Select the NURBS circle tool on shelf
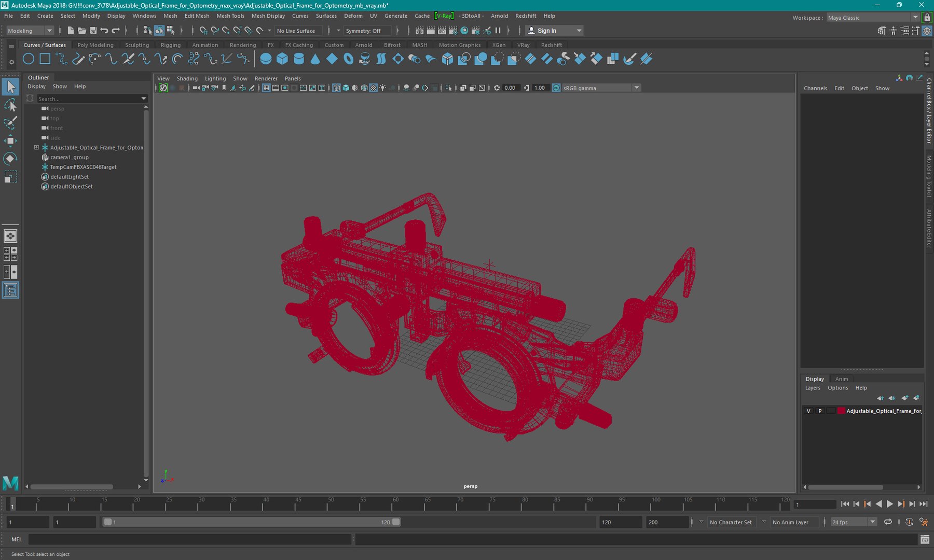The image size is (934, 560). click(x=29, y=59)
